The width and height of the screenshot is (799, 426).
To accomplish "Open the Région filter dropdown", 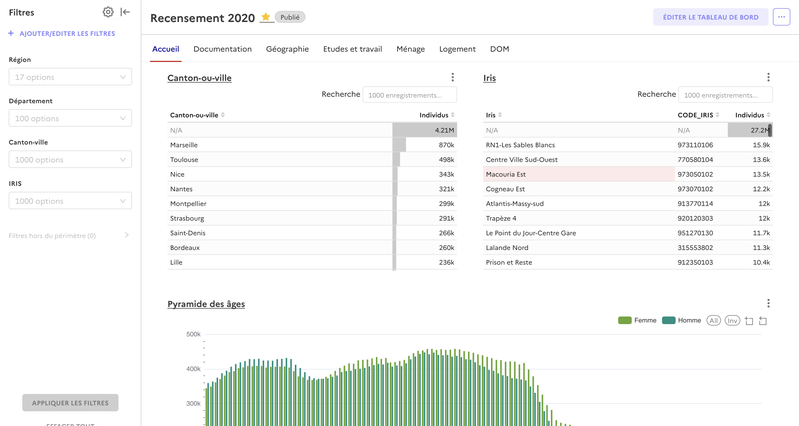I will click(70, 77).
